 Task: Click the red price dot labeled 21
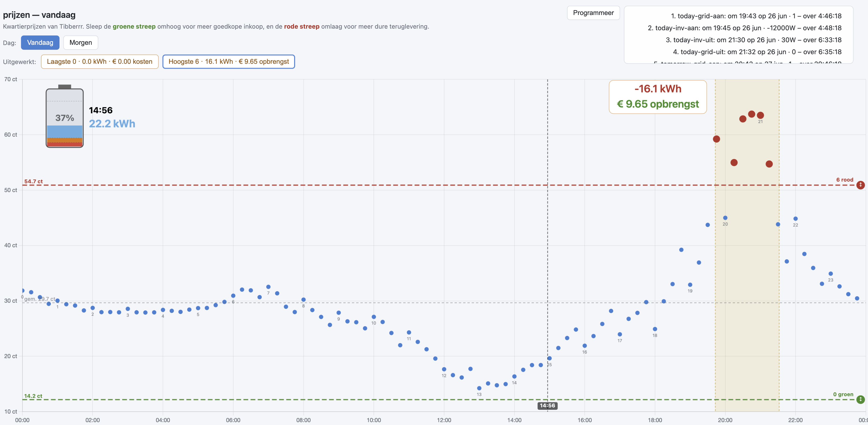pyautogui.click(x=760, y=115)
